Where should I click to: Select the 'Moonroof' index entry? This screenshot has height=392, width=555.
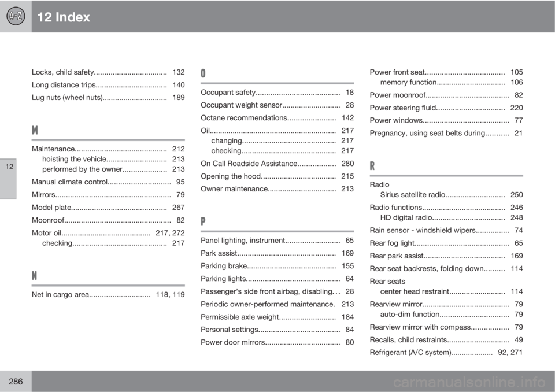108,220
